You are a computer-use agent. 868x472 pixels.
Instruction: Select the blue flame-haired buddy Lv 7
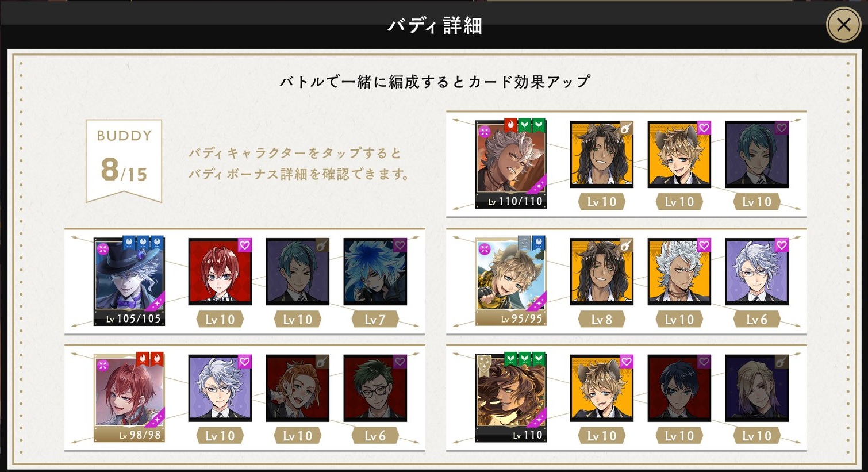pyautogui.click(x=375, y=271)
